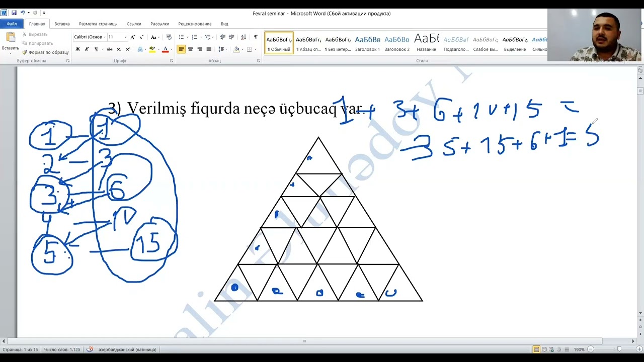Sort the selected text
This screenshot has width=644, height=362.
[x=244, y=37]
